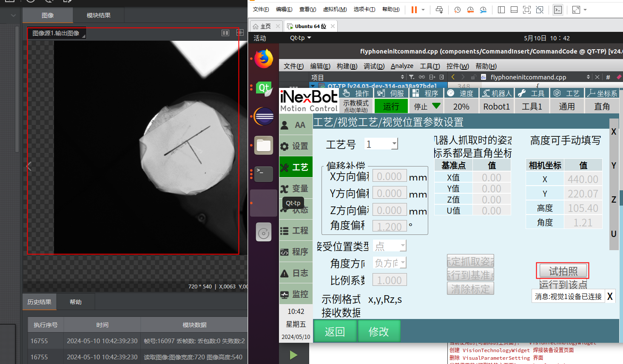Launch Qt Creator from the dock
This screenshot has height=364, width=623.
(264, 88)
